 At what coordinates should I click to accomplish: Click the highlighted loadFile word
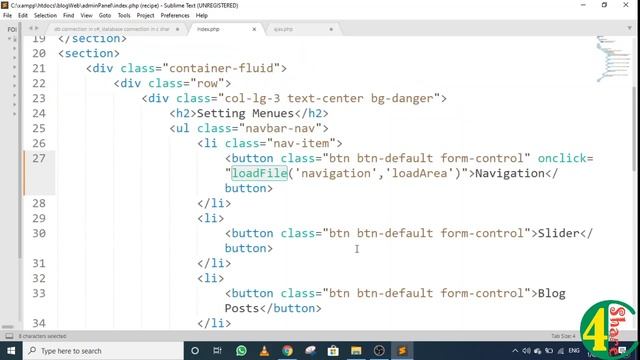tap(260, 173)
